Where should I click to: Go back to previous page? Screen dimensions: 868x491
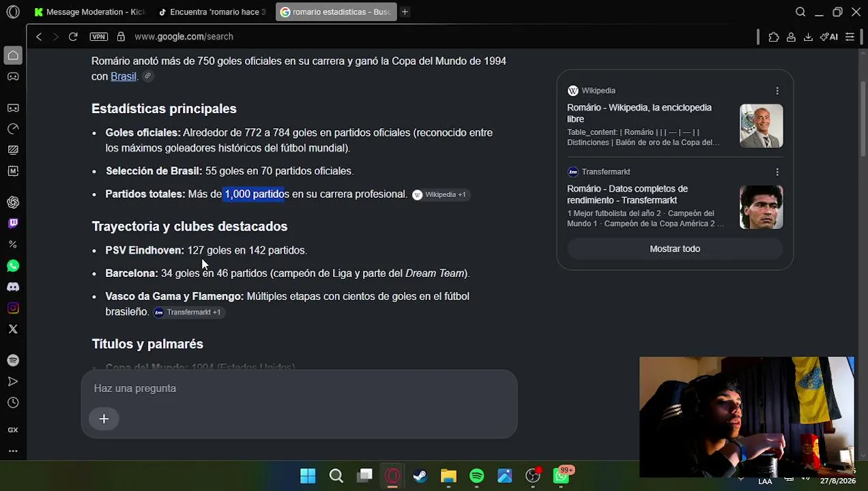coord(39,37)
